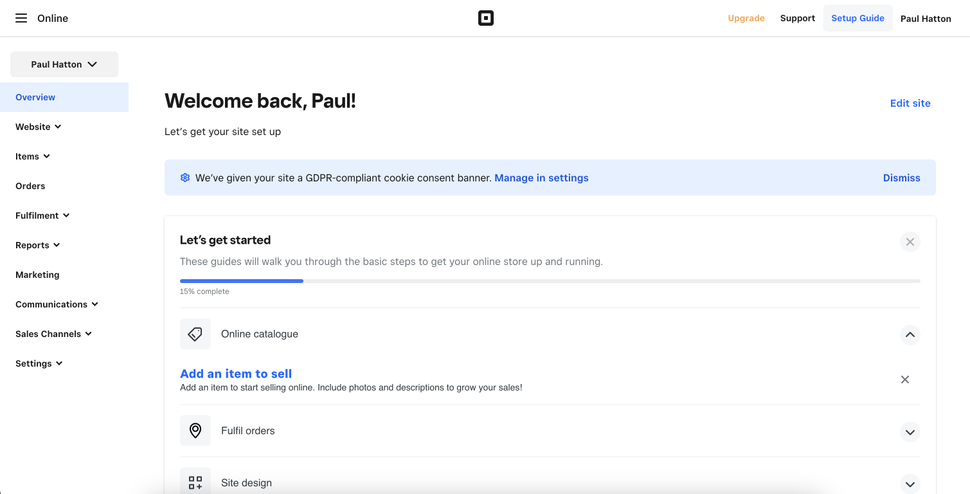Click the 15% complete progress bar
970x494 pixels.
pyautogui.click(x=549, y=281)
